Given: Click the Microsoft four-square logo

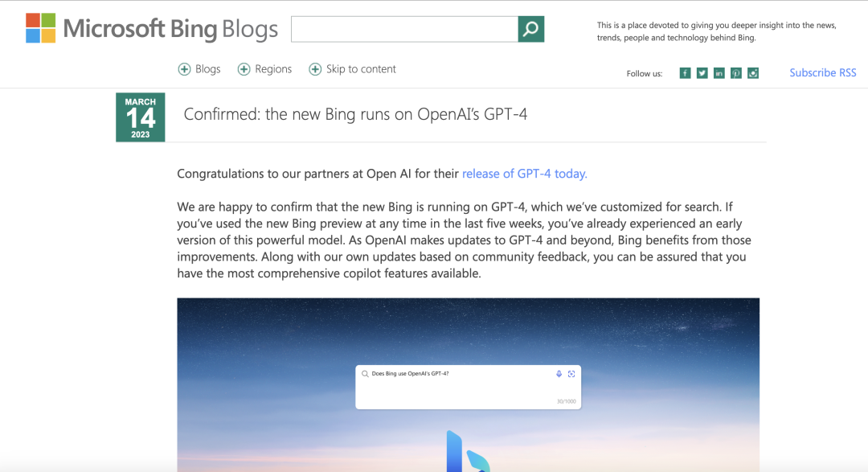Looking at the screenshot, I should click(x=40, y=28).
